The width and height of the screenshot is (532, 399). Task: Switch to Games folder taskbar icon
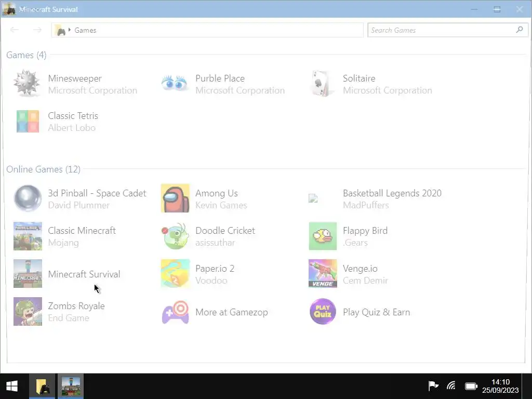(x=42, y=386)
